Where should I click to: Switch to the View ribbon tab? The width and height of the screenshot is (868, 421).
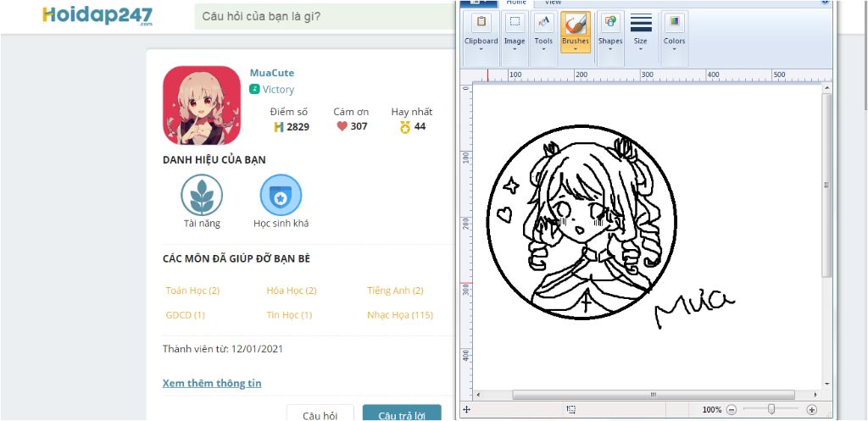(x=553, y=3)
